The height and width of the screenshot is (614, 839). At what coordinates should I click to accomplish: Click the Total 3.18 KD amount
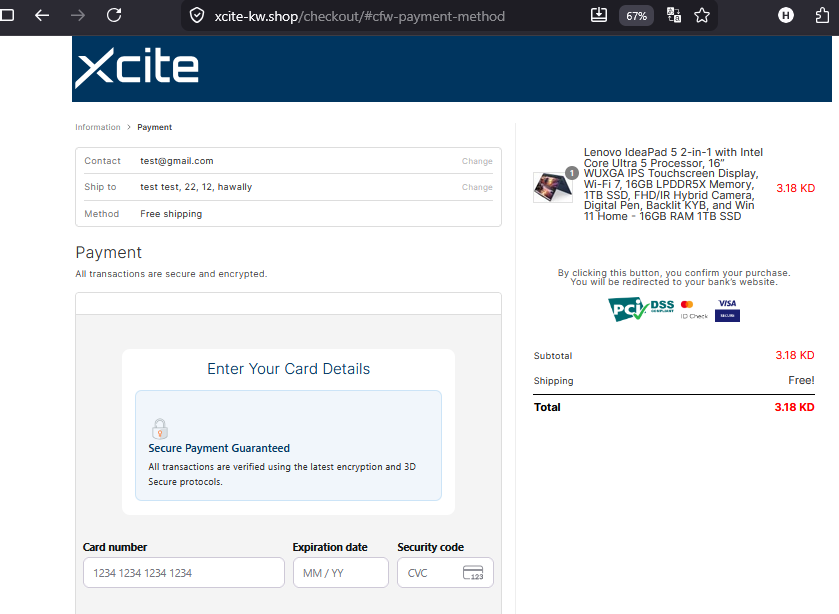(x=794, y=407)
